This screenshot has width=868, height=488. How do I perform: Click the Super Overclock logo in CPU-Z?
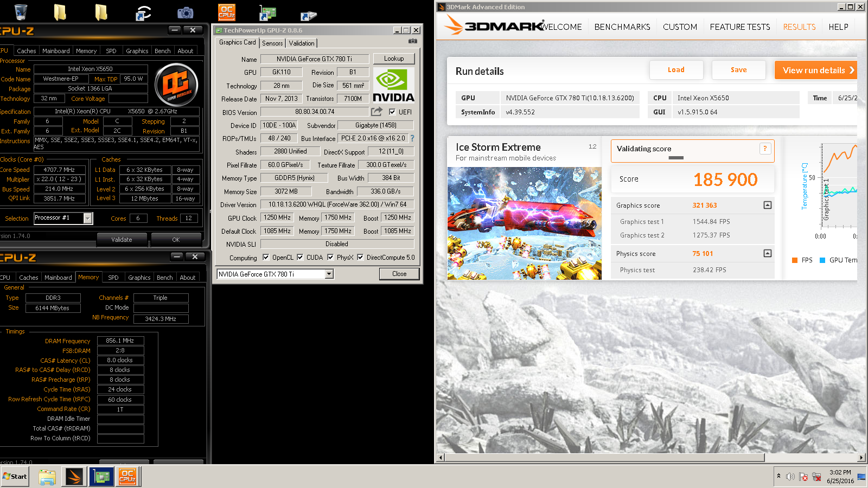click(x=176, y=85)
